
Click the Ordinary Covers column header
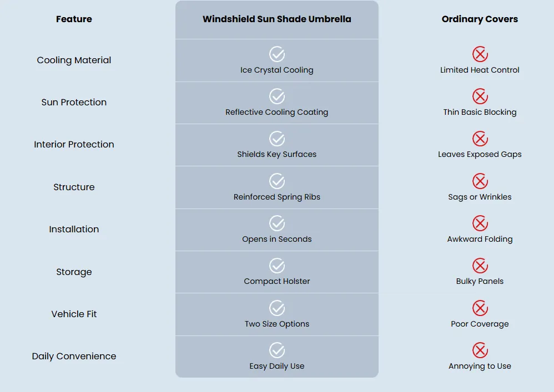coord(480,19)
